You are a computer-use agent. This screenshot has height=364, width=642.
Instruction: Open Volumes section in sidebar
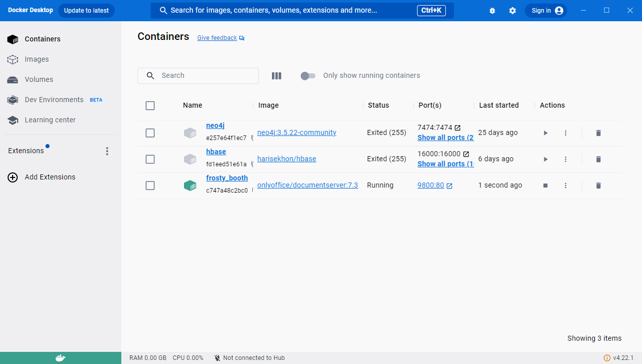point(38,79)
